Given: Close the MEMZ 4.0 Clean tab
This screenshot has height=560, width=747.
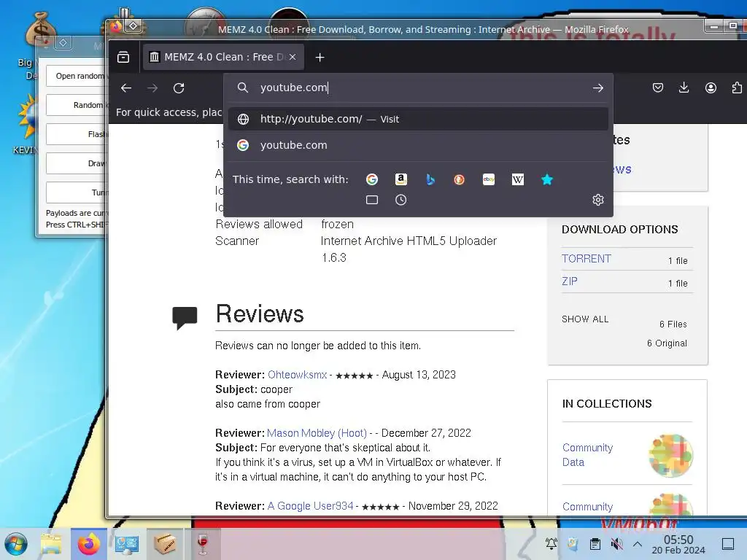Looking at the screenshot, I should (293, 57).
